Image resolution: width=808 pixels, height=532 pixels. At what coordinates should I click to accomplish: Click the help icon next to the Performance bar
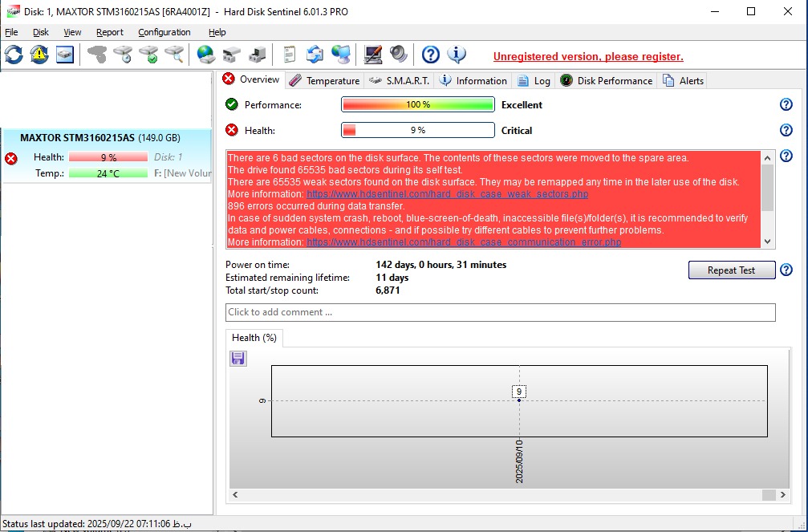(786, 105)
